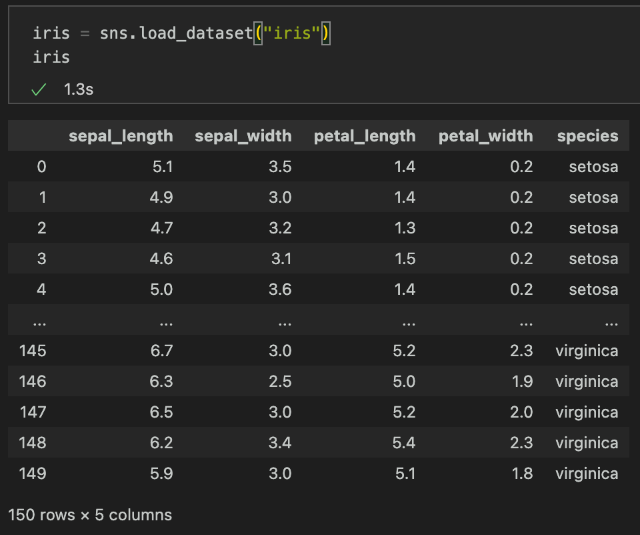Screen dimensions: 640x535
Task: Click sepal_length value 6.3 in row 146
Action: point(161,382)
